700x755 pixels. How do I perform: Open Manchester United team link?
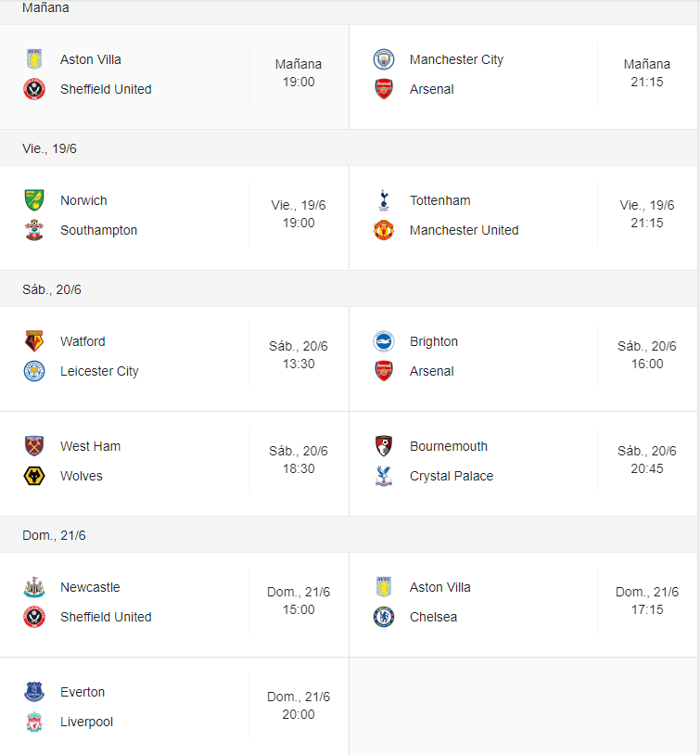click(465, 230)
